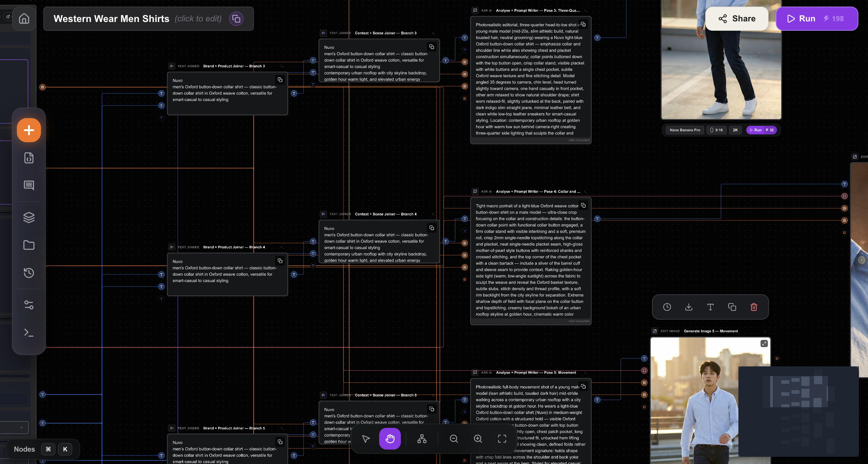Open the external link icon at top left
This screenshot has height=464, width=868.
(8, 17)
